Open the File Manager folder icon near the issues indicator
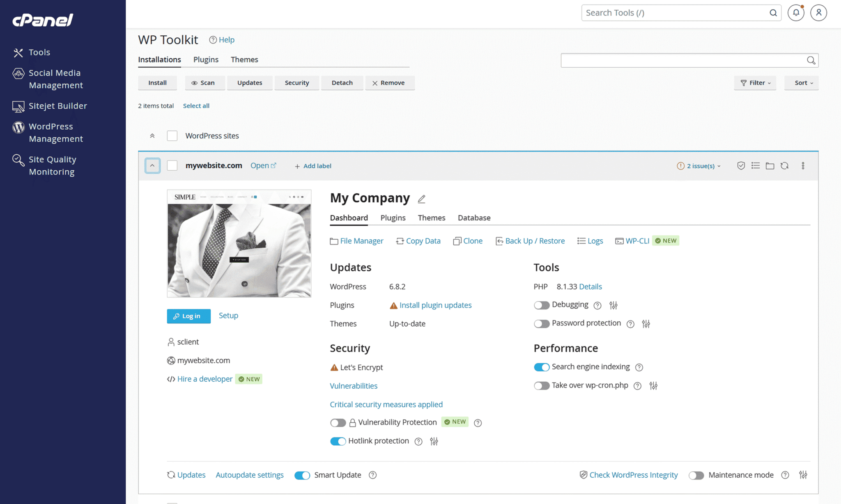Screen dimensions: 841x504 (x=770, y=165)
